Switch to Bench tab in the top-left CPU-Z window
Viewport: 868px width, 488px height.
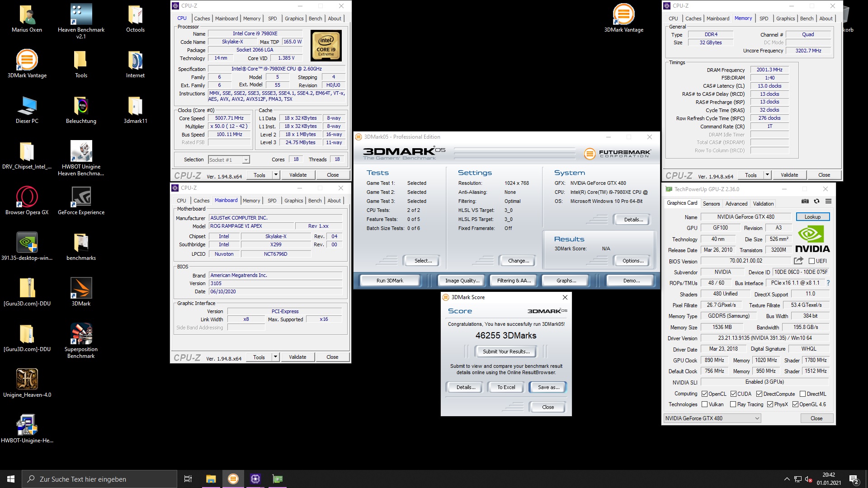[316, 19]
